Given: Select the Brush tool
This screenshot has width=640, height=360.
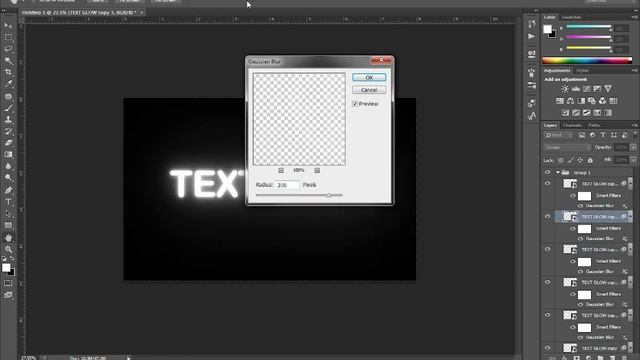Looking at the screenshot, I should 8,108.
